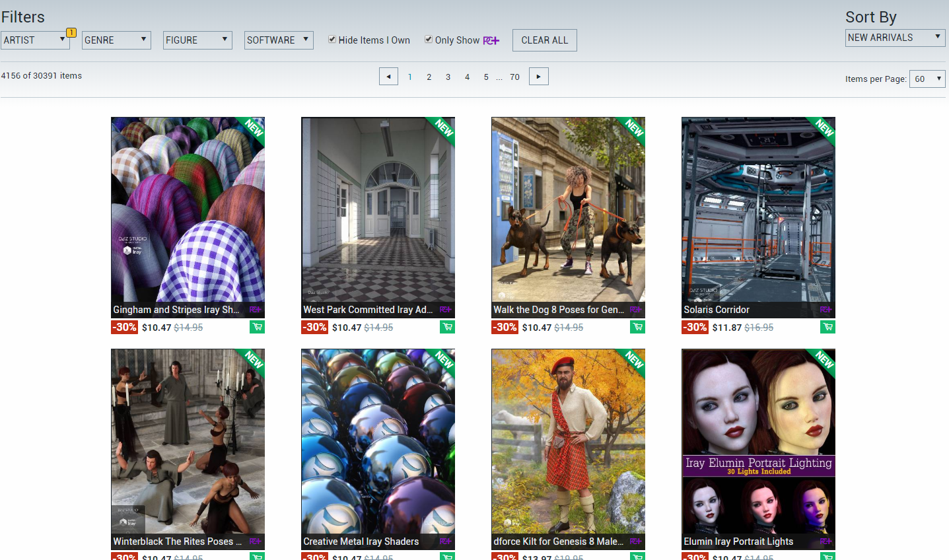Go to last page 70
Viewport: 949px width, 560px height.
pyautogui.click(x=514, y=77)
